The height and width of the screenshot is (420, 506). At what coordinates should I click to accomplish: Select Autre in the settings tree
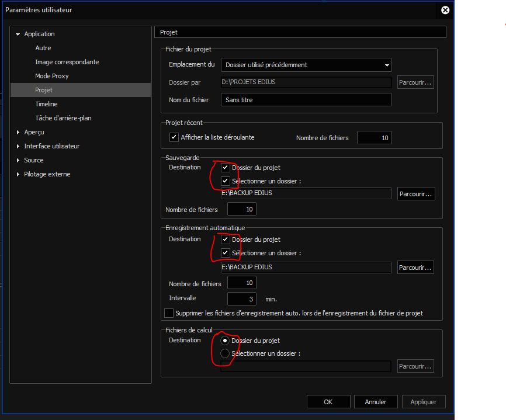click(x=43, y=48)
